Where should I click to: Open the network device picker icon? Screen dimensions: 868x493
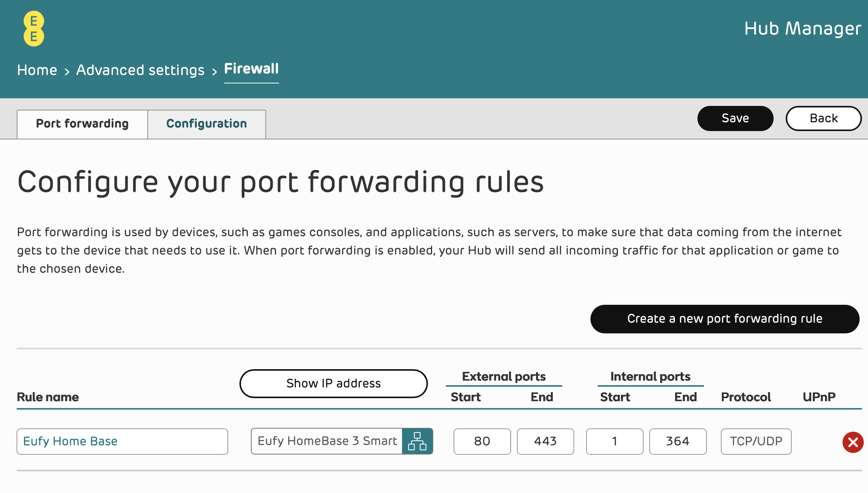tap(417, 441)
